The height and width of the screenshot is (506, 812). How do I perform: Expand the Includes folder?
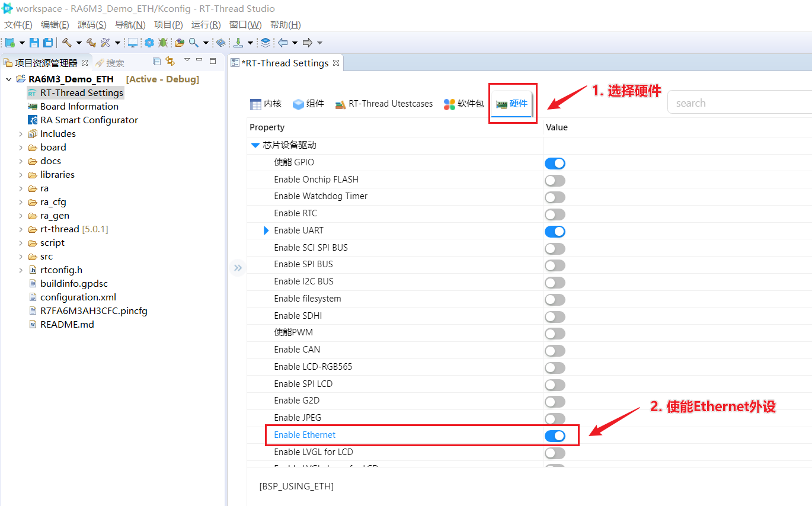21,134
